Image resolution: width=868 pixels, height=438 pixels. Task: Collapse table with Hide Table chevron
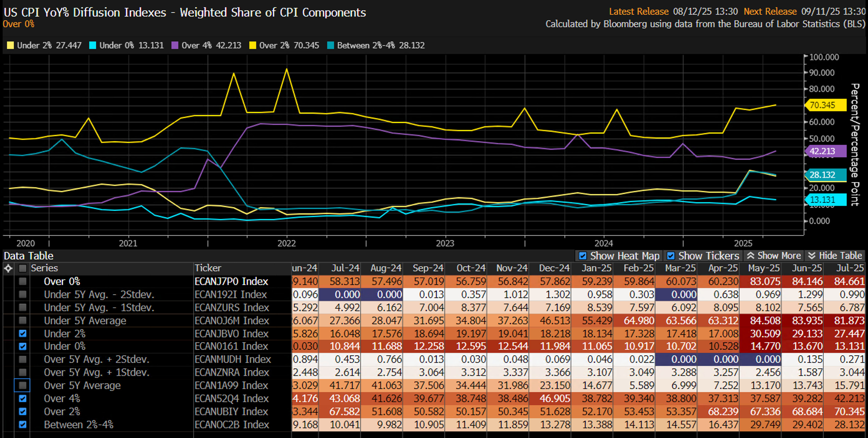[812, 256]
